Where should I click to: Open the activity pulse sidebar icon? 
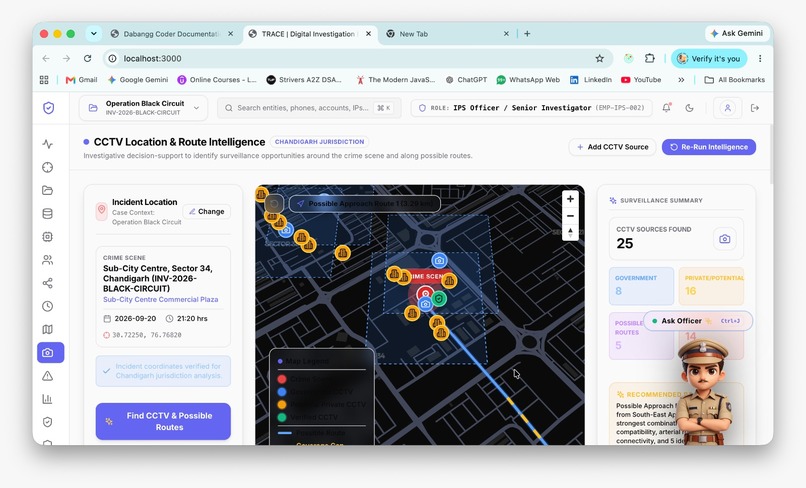(x=48, y=144)
